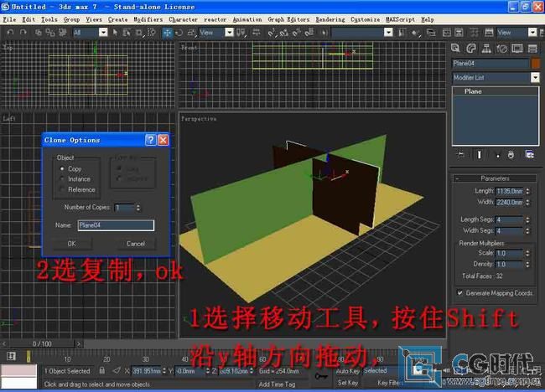Activate the Select and Rotate tool
The image size is (545, 392).
click(x=179, y=33)
